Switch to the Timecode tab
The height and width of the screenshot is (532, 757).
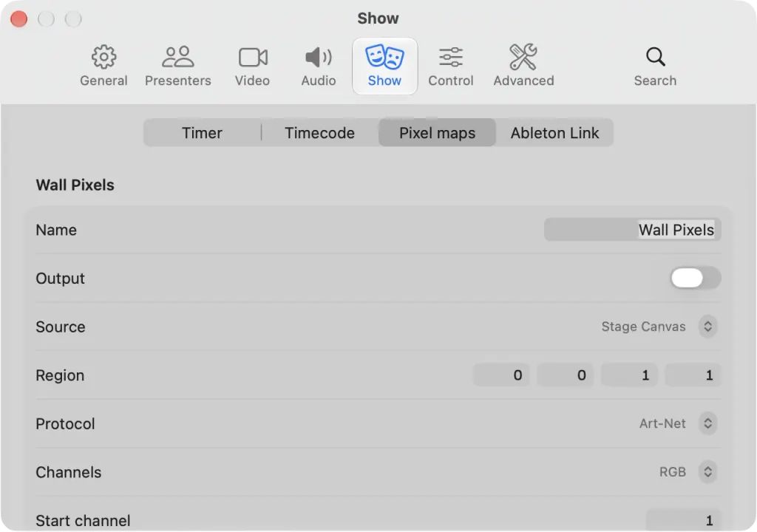coord(319,133)
